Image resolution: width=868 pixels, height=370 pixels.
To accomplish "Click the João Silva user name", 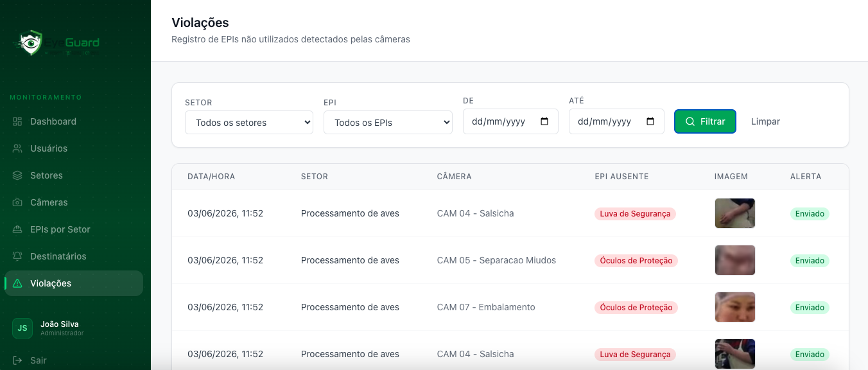I will click(60, 324).
